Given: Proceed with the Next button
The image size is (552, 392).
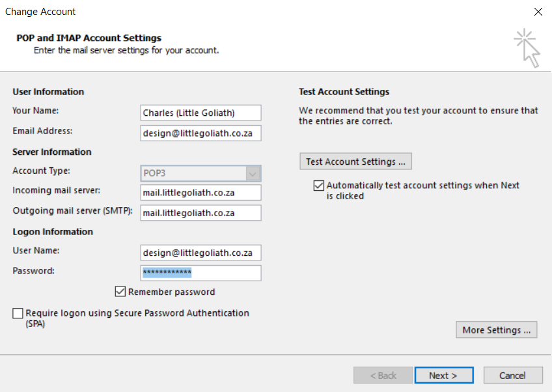Looking at the screenshot, I should coord(443,375).
